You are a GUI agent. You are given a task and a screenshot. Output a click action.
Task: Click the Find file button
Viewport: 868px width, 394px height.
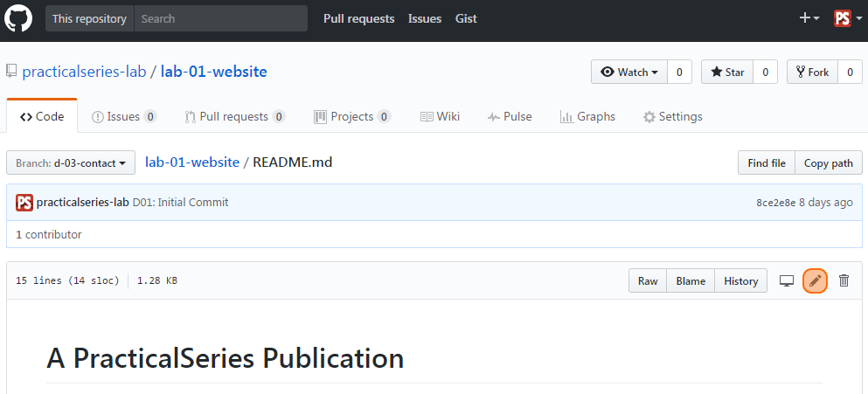point(766,162)
